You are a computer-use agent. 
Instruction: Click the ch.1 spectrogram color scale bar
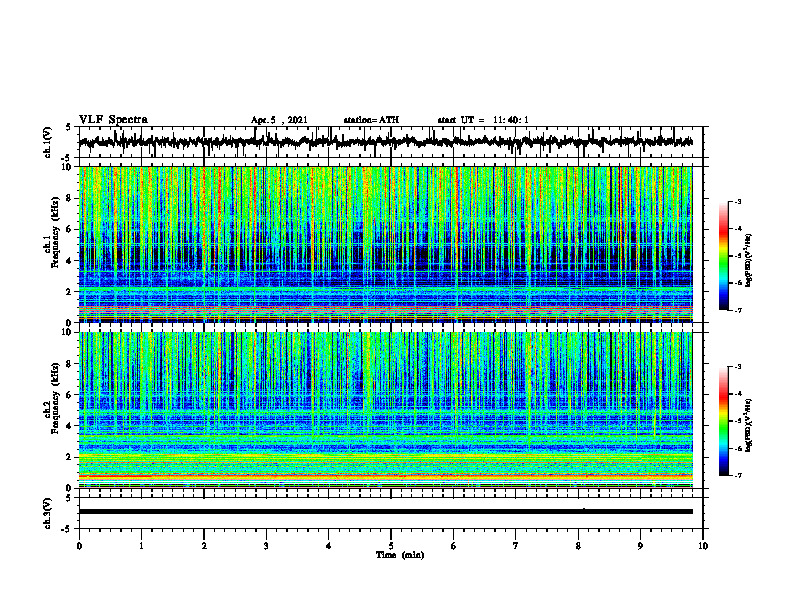point(724,256)
